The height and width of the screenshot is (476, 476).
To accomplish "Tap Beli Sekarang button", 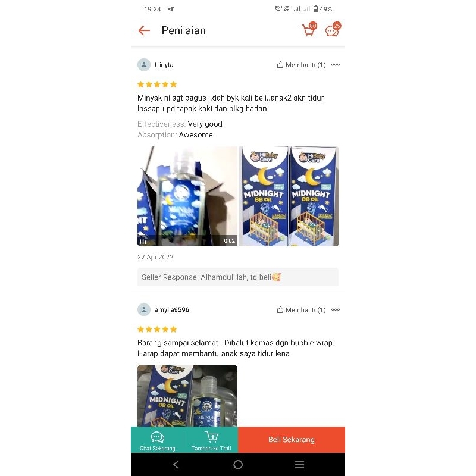I will [x=292, y=440].
